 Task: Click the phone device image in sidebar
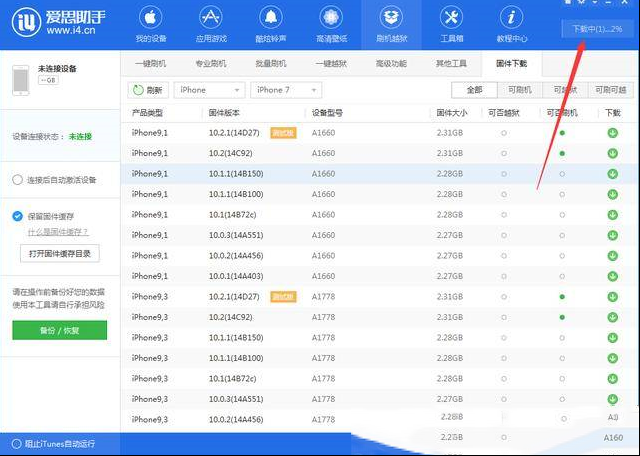pos(21,80)
